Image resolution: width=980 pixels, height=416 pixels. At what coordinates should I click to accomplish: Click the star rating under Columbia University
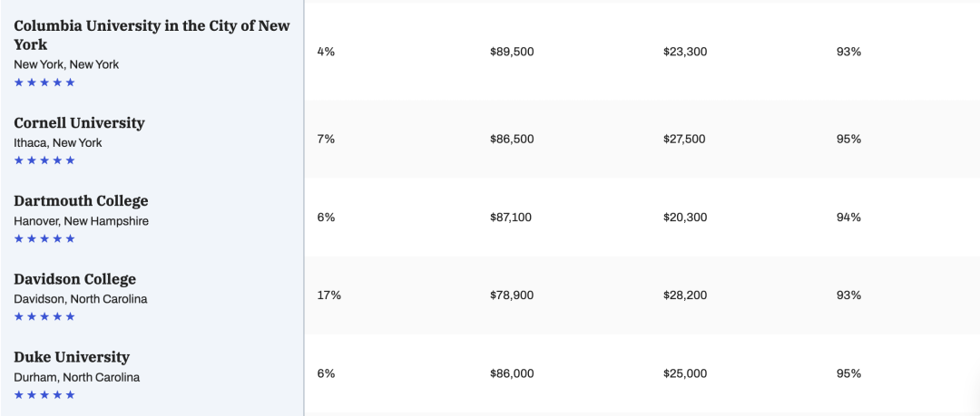44,82
